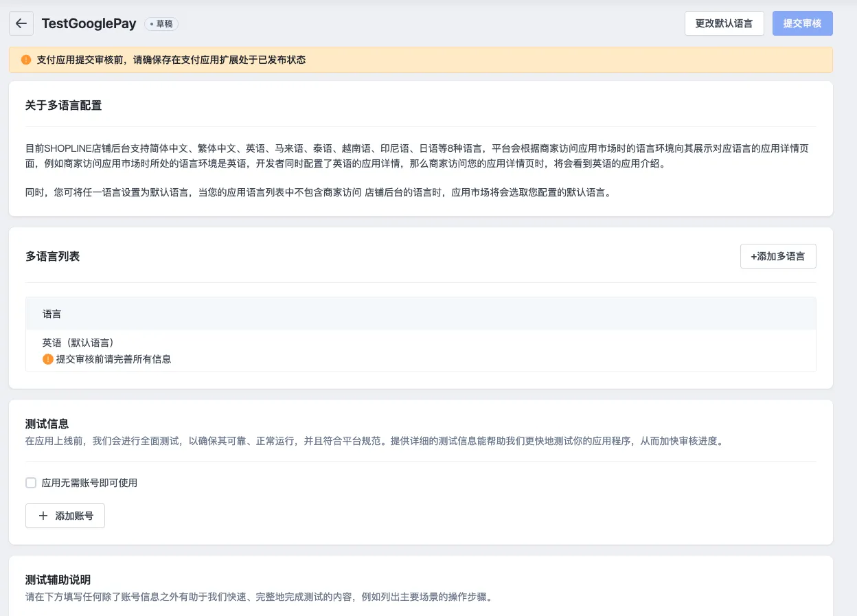
Task: Click the 提交审核前请完善所有信息 warning text
Action: point(114,359)
